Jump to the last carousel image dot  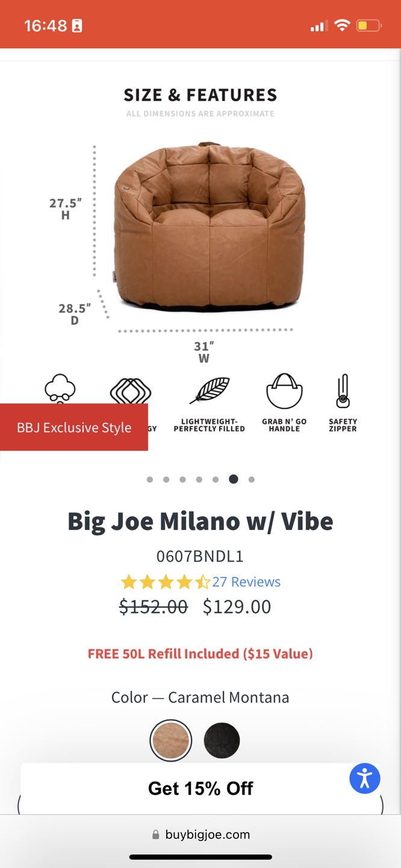tap(252, 480)
